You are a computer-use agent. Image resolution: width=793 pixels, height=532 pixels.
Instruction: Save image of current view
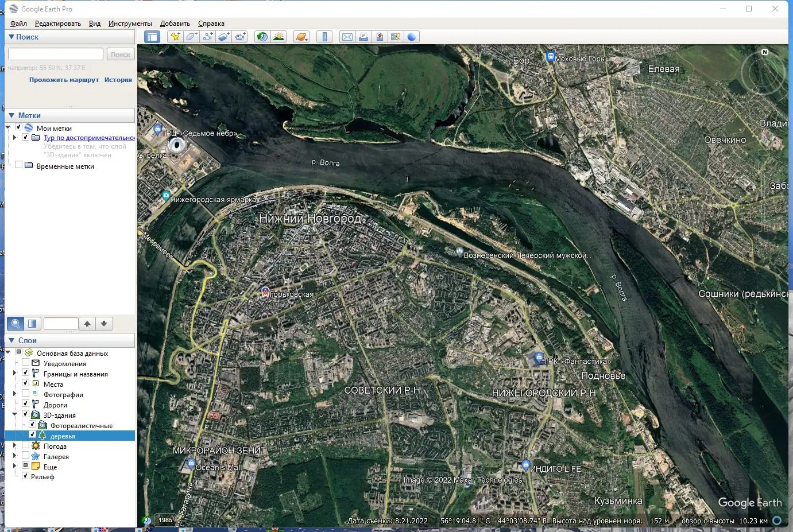point(380,37)
